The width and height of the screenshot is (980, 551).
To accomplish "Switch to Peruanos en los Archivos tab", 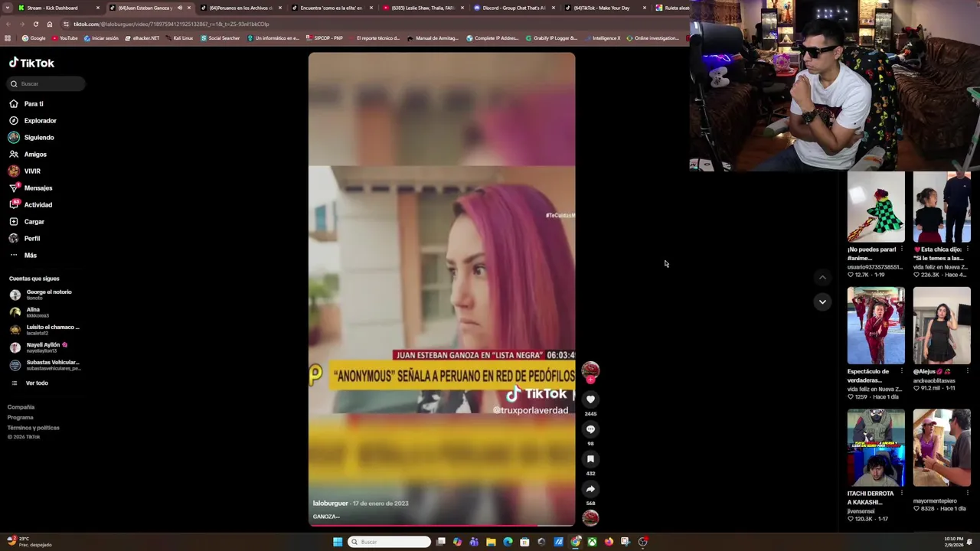I will [x=240, y=8].
